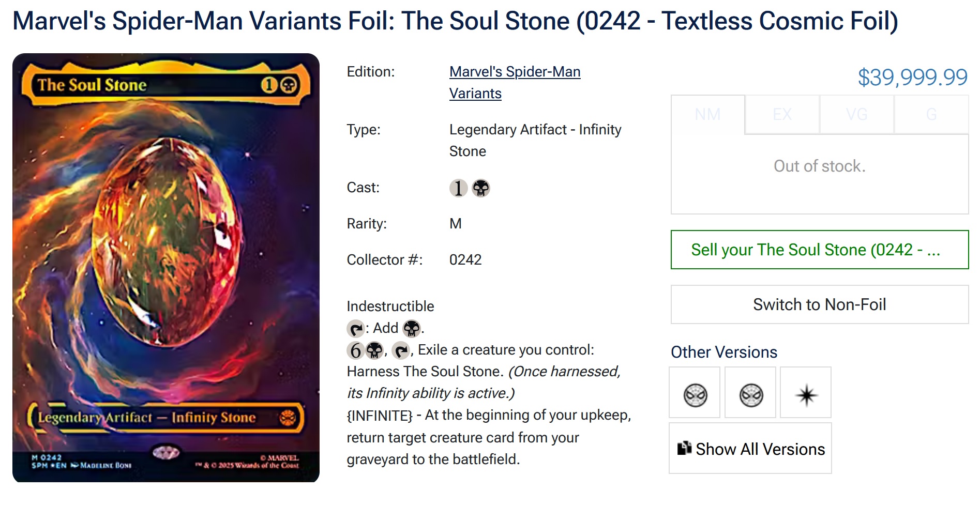Click the tap symbol before 'Add'
Image resolution: width=980 pixels, height=506 pixels.
pyautogui.click(x=356, y=329)
